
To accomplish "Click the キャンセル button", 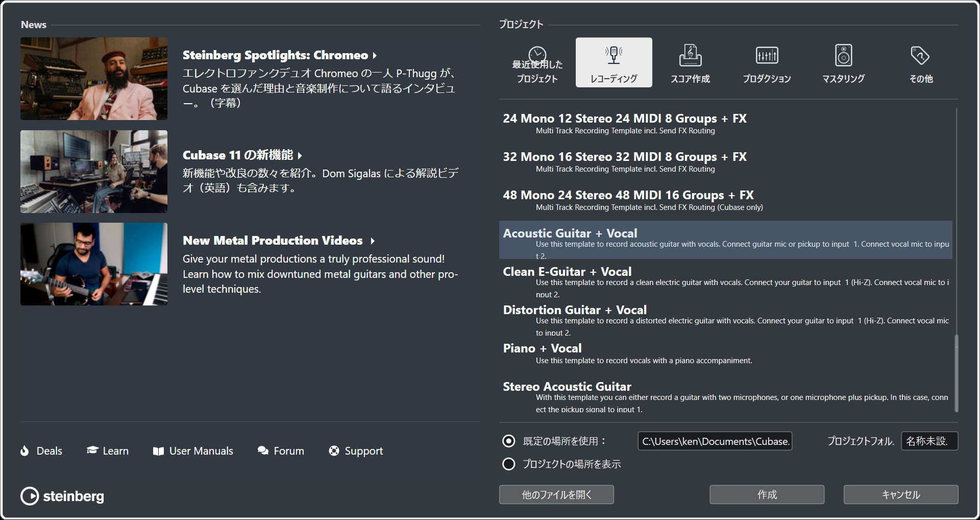I will [x=901, y=494].
